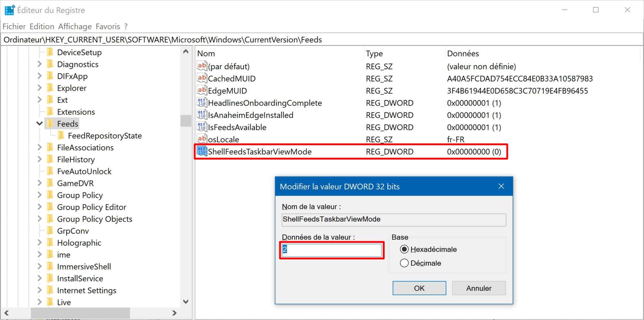Image resolution: width=644 pixels, height=320 pixels.
Task: Select the Hexadécimale base radio button
Action: [x=404, y=249]
